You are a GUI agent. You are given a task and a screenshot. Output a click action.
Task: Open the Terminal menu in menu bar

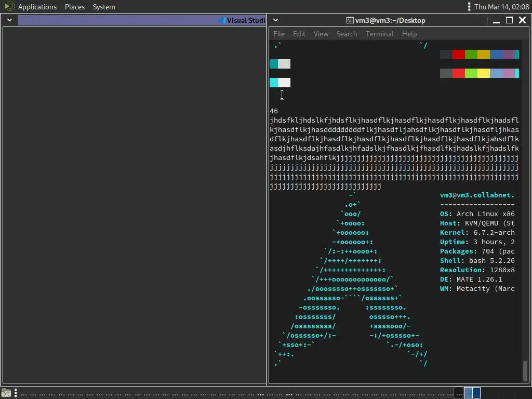coord(380,34)
